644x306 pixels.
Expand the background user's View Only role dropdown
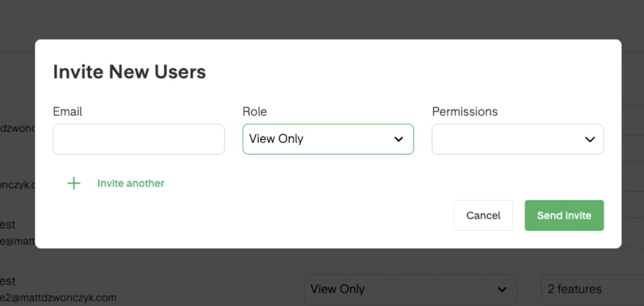(x=410, y=289)
